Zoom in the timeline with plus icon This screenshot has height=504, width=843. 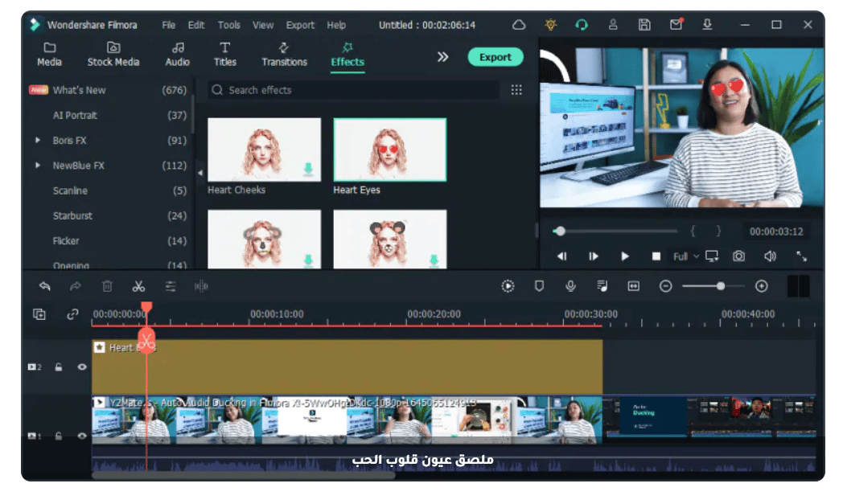coord(761,286)
